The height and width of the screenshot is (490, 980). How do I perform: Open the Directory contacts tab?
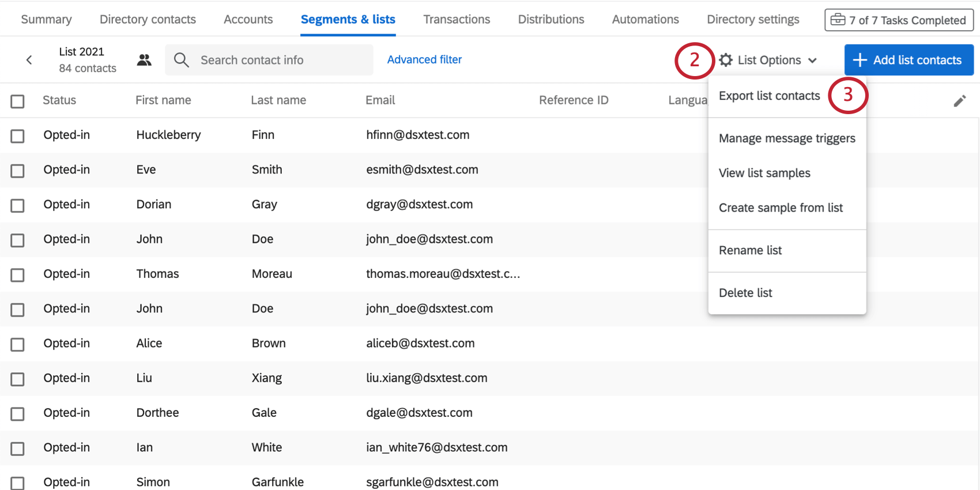tap(148, 19)
